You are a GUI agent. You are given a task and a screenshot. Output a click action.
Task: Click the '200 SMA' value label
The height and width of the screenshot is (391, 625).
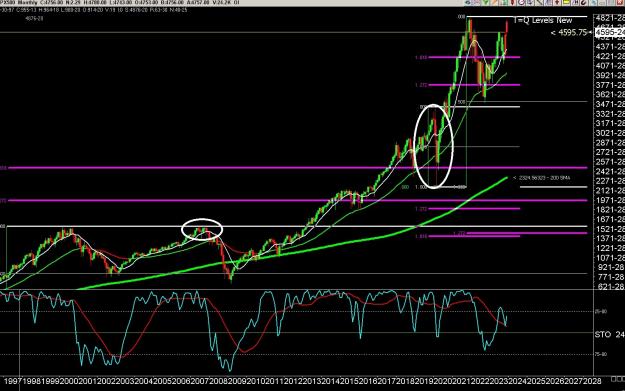[541, 178]
